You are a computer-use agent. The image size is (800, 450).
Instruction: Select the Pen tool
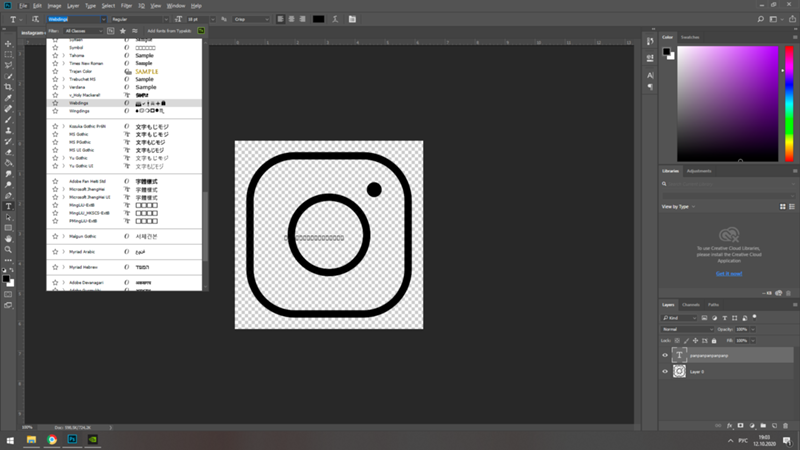(x=8, y=195)
